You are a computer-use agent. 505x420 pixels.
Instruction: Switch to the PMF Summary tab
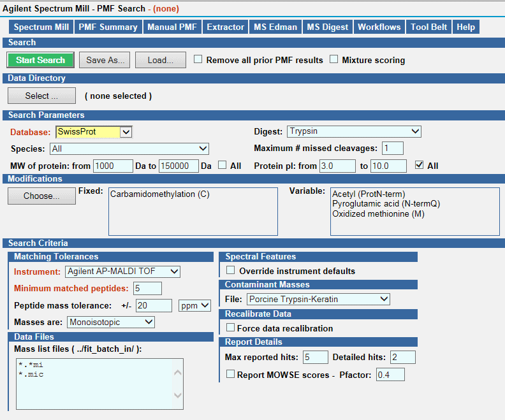coord(108,27)
